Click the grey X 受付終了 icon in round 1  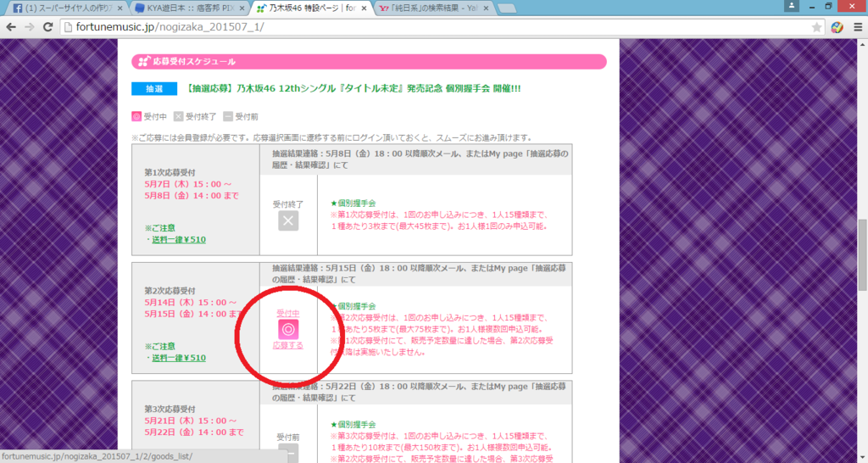click(288, 220)
